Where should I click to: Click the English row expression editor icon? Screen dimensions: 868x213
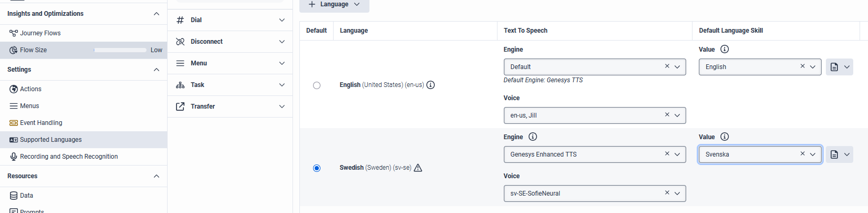tap(834, 67)
